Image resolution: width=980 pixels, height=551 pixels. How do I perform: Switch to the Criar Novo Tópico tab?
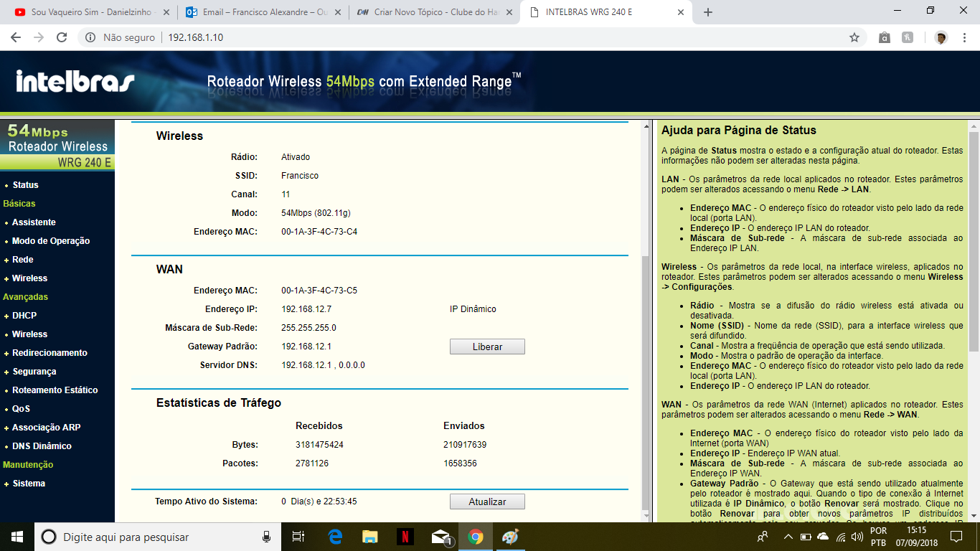click(x=435, y=12)
